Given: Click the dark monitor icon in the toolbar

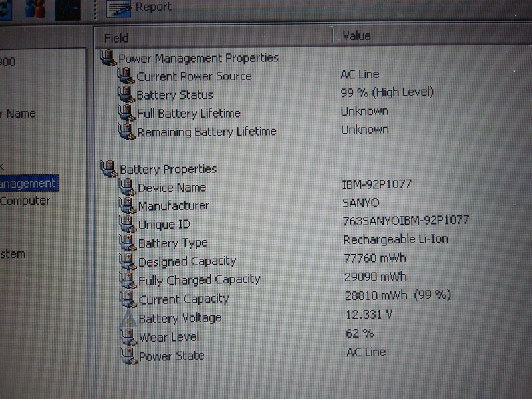Looking at the screenshot, I should click(x=67, y=9).
